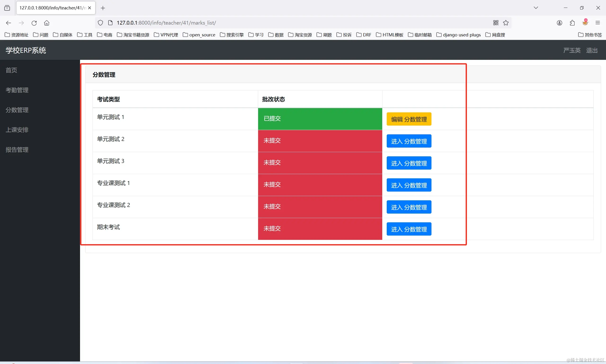Viewport: 606px width, 364px height.
Task: Bookmark page with star icon
Action: tap(506, 23)
